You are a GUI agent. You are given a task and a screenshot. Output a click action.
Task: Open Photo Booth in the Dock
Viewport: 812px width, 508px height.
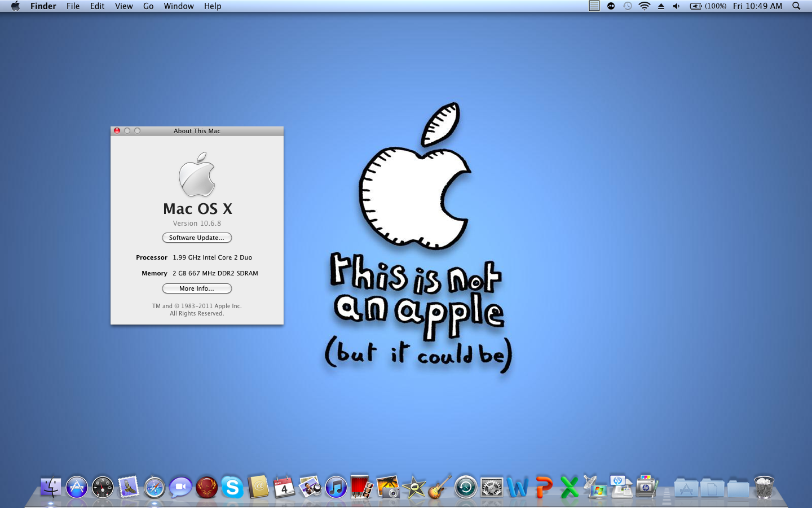362,487
